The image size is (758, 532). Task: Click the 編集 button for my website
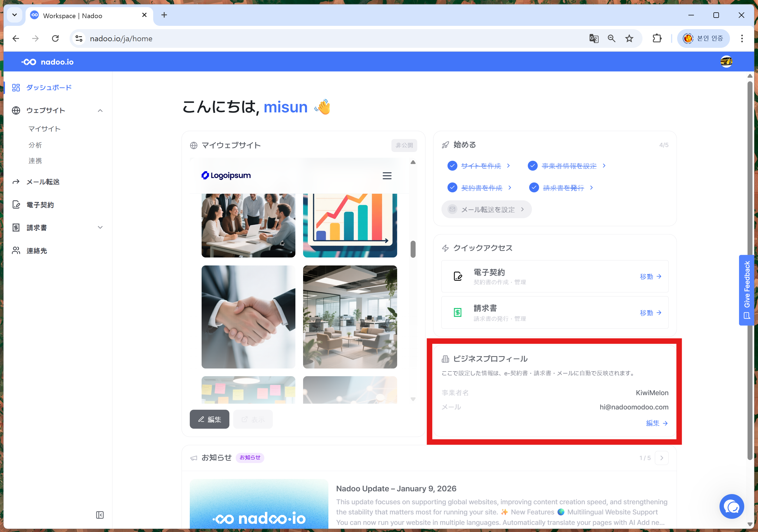click(x=209, y=419)
